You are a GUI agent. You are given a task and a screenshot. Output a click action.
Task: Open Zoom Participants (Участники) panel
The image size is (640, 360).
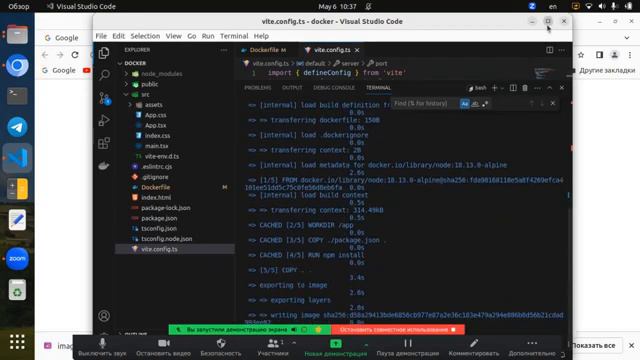coord(273,347)
